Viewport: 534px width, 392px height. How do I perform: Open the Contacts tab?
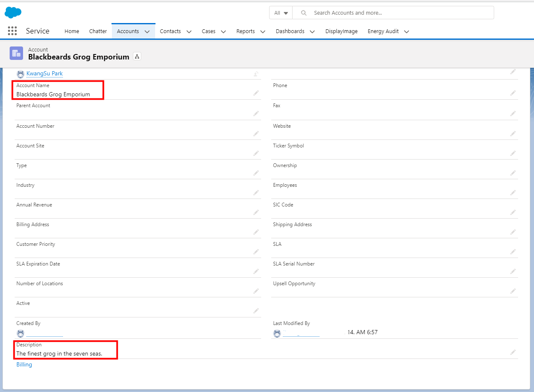coord(171,31)
